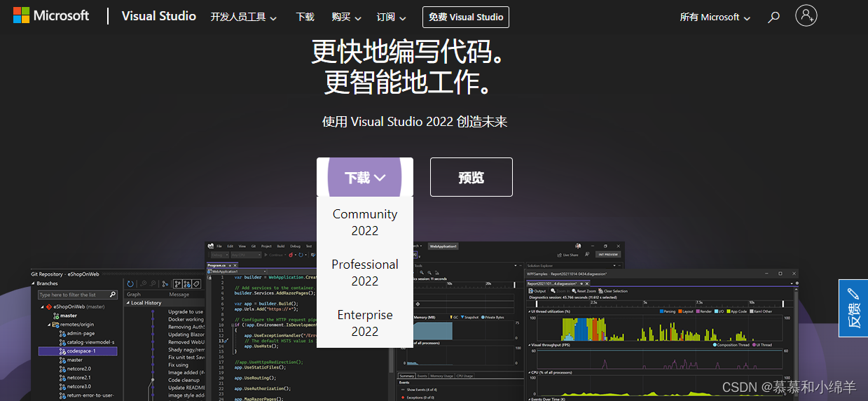Image resolution: width=868 pixels, height=401 pixels.
Task: Click the Output button in the diagnostics toolbar
Action: point(538,291)
